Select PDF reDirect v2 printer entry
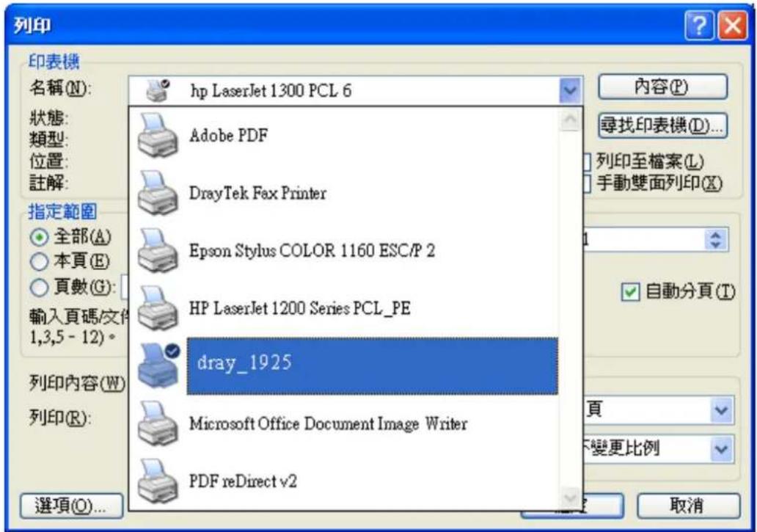The image size is (757, 532). point(344,481)
